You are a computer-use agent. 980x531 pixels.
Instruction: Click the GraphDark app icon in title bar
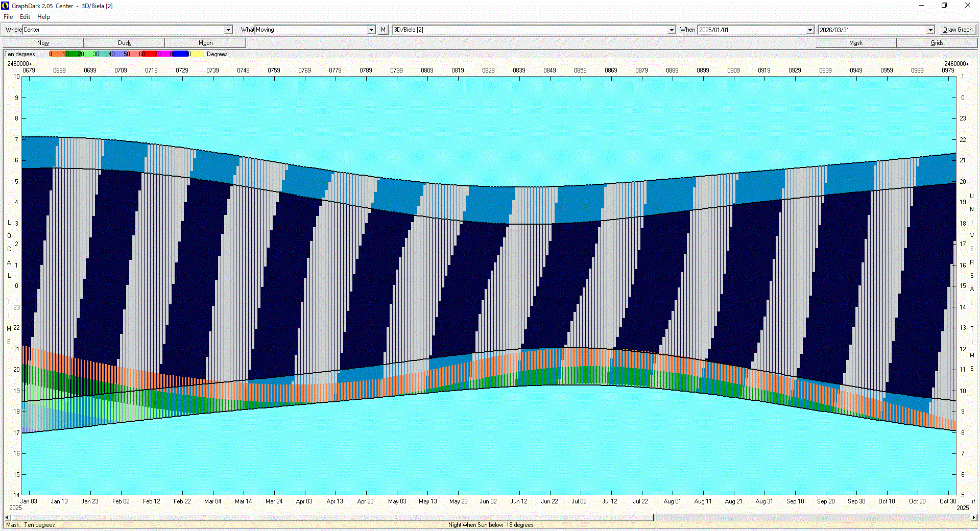[6, 6]
